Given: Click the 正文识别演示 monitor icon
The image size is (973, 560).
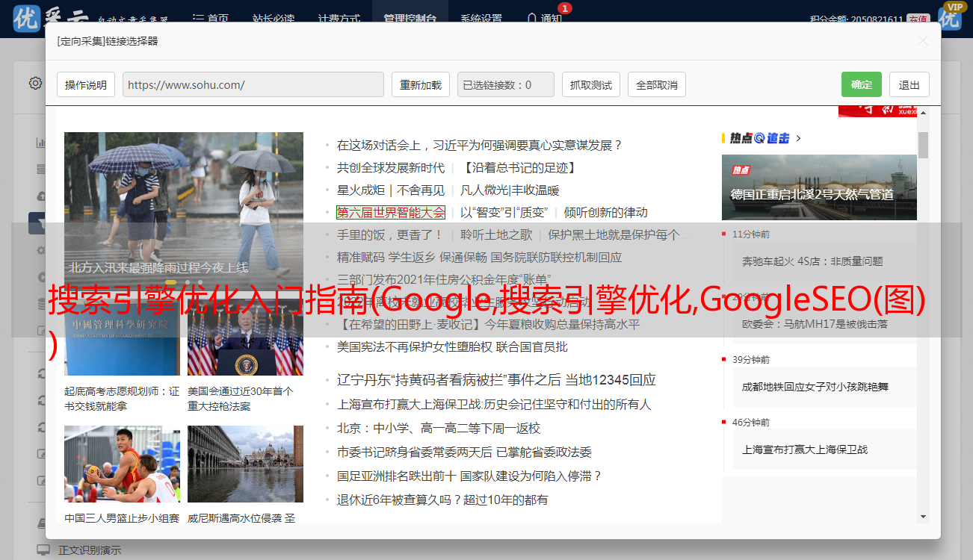Looking at the screenshot, I should click(x=43, y=550).
